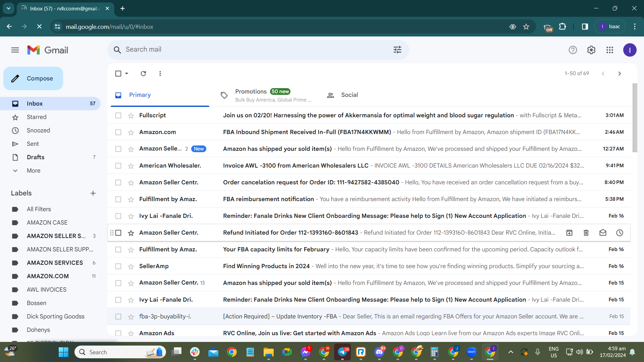Image resolution: width=644 pixels, height=362 pixels.
Task: Check the fba-3p-buyability email checkbox
Action: coord(118,316)
